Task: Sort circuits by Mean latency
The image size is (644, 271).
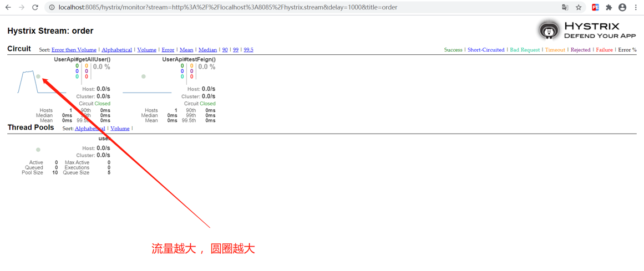Action: coord(186,50)
